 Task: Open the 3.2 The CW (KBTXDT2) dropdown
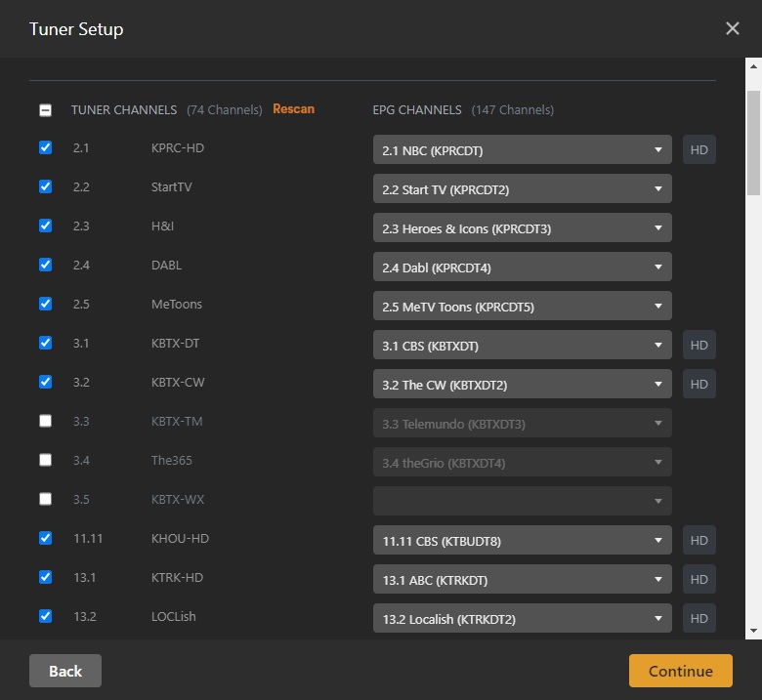coord(522,384)
